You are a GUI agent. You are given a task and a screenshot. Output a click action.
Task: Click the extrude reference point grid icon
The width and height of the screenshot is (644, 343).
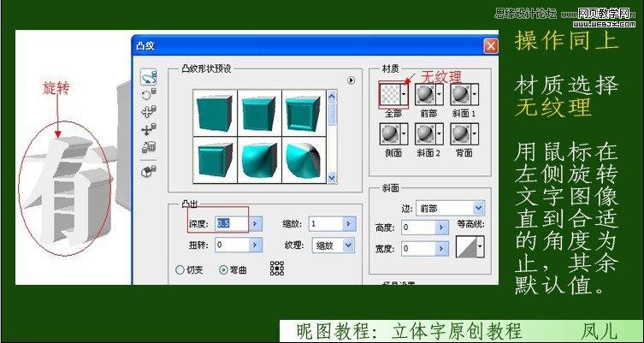pyautogui.click(x=277, y=268)
